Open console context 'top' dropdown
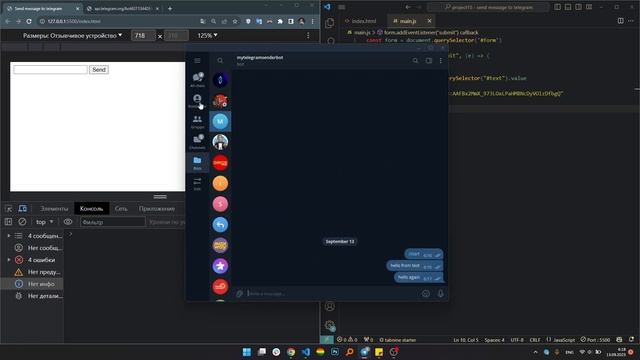 click(44, 222)
